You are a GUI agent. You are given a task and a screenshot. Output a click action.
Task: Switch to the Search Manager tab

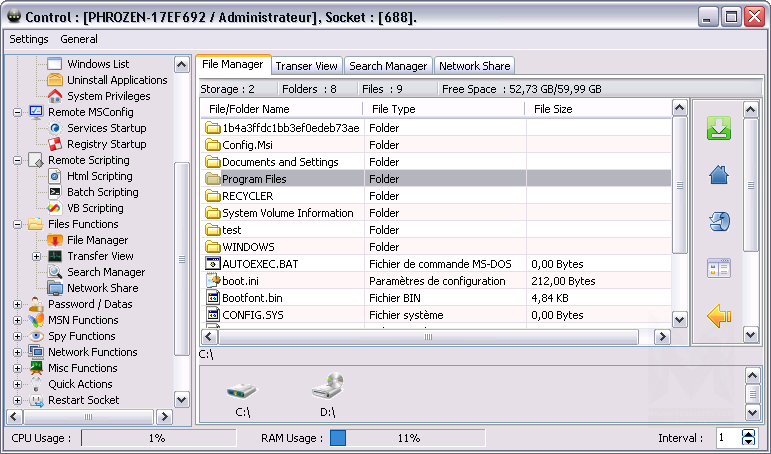point(387,66)
